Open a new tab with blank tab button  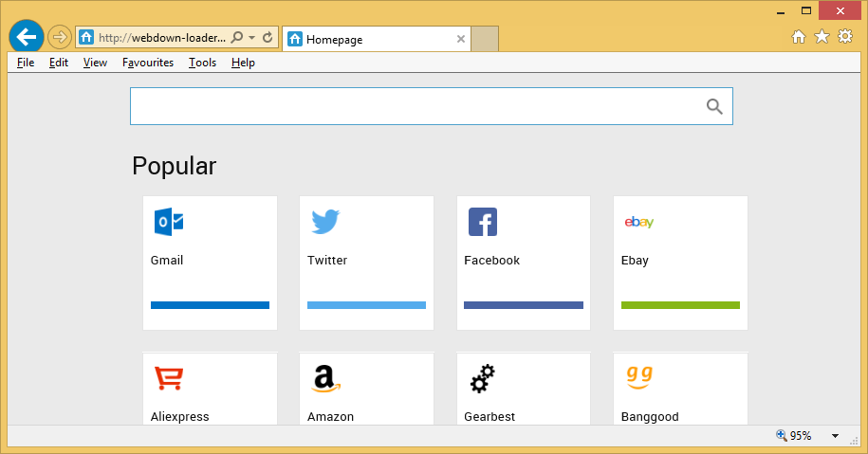[485, 39]
